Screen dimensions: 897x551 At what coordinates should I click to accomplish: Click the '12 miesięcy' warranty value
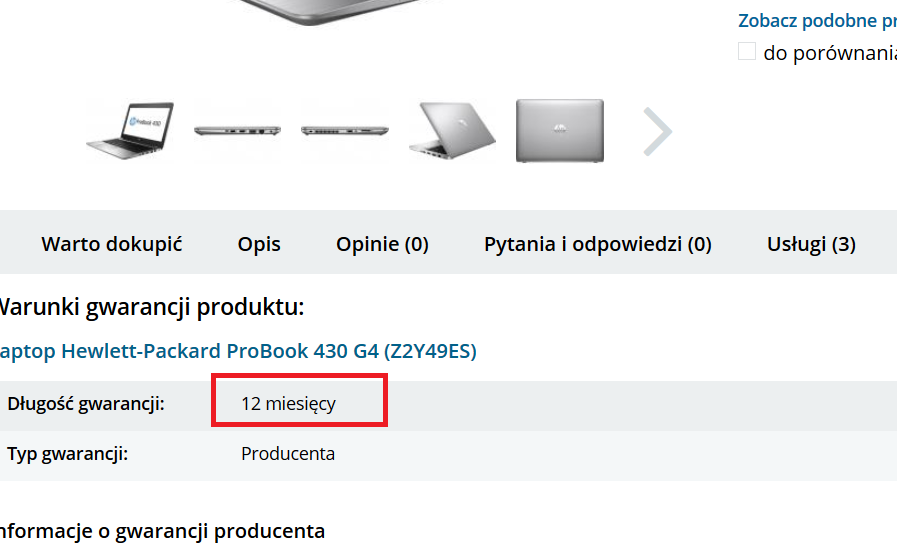[x=288, y=404]
